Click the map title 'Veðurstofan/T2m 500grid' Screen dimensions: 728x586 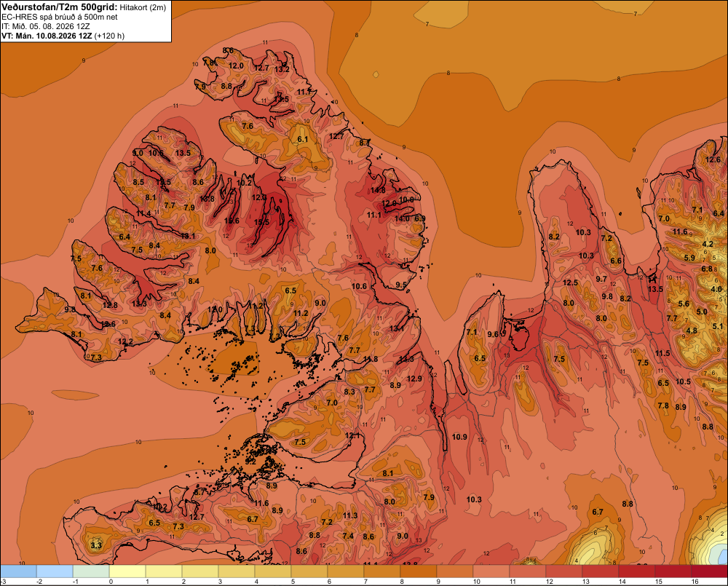(60, 7)
